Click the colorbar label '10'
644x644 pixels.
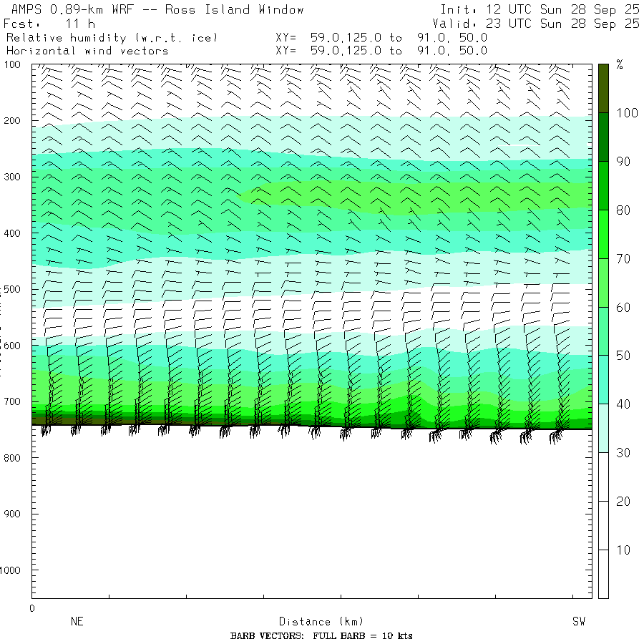[x=623, y=550]
